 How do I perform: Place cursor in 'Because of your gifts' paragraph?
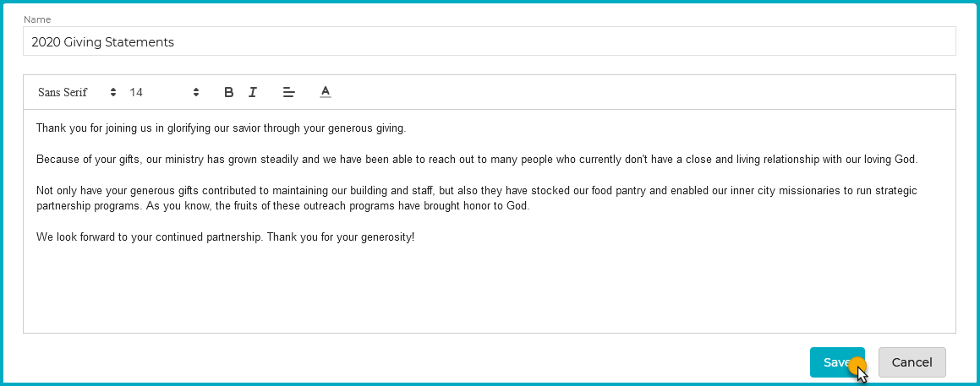coord(477,160)
